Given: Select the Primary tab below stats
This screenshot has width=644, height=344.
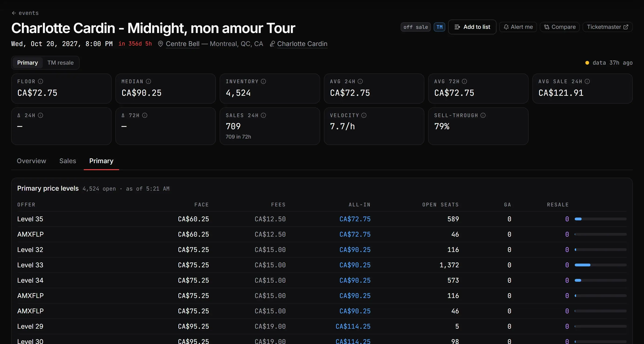Looking at the screenshot, I should coord(101,161).
